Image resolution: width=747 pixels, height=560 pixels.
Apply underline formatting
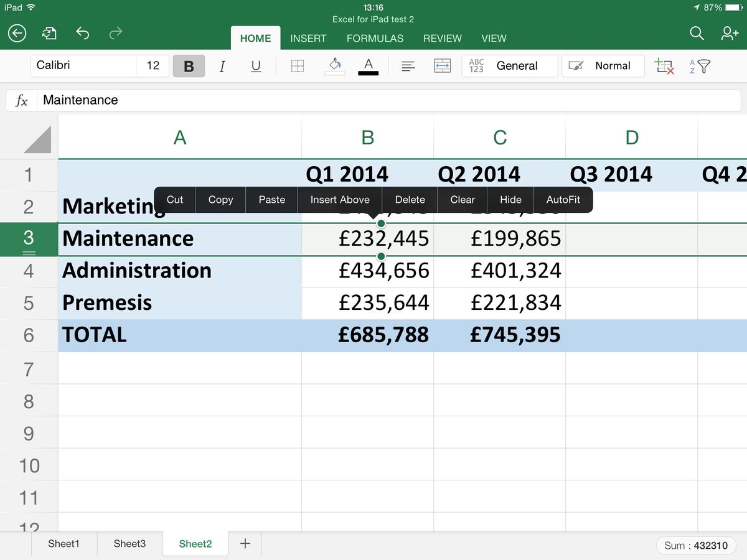[255, 66]
